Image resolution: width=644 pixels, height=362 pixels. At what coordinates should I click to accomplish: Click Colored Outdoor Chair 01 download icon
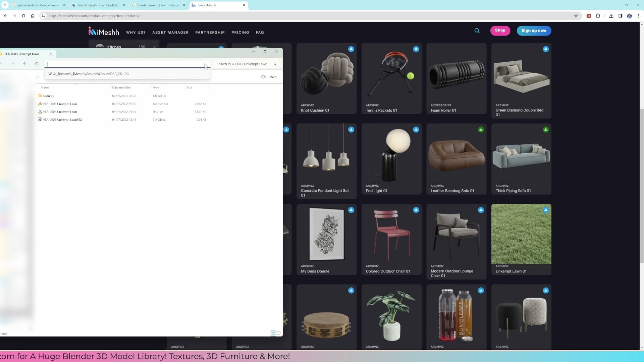click(416, 210)
